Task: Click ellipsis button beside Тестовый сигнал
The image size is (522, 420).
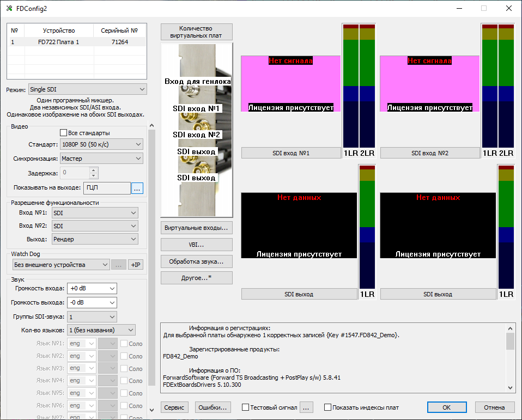Action: point(307,407)
